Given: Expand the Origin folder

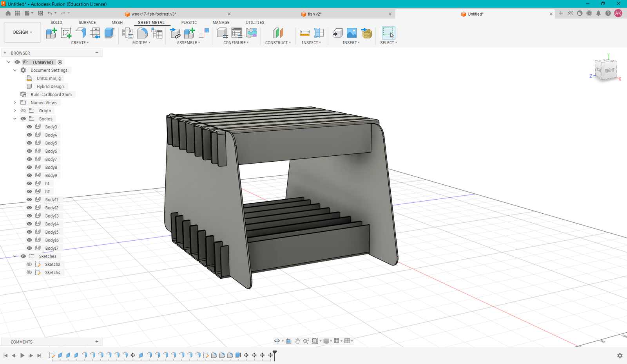Looking at the screenshot, I should 15,111.
